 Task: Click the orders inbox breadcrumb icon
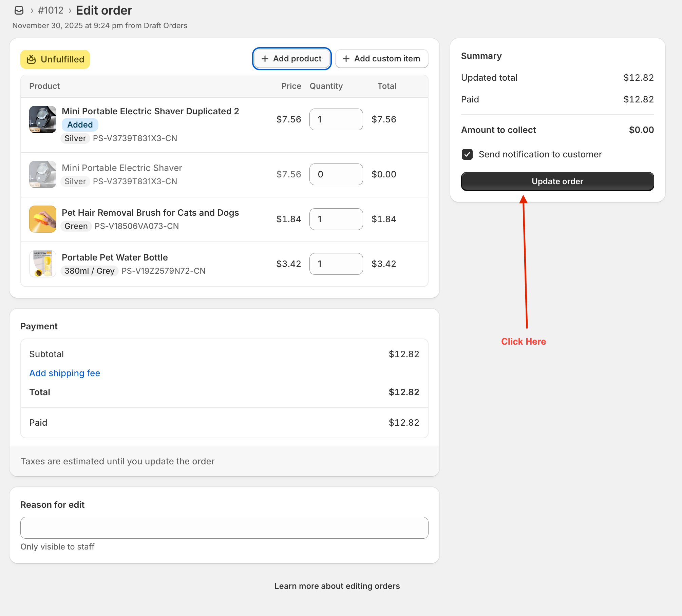[x=19, y=11]
